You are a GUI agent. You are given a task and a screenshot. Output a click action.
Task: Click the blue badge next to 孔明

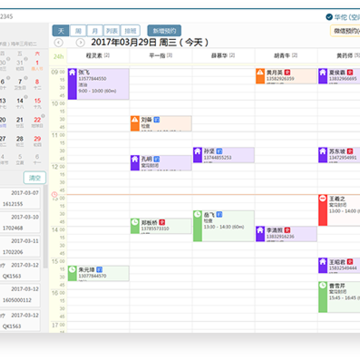pos(157,159)
